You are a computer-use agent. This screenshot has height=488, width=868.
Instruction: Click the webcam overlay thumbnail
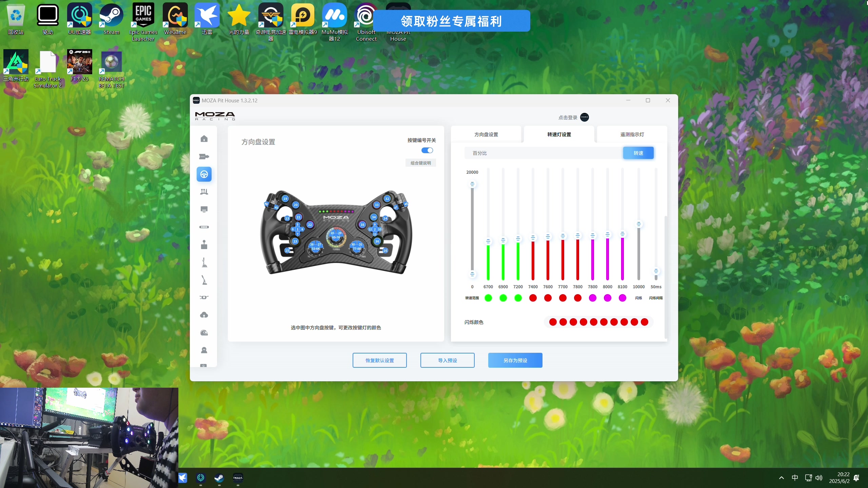coord(89,438)
